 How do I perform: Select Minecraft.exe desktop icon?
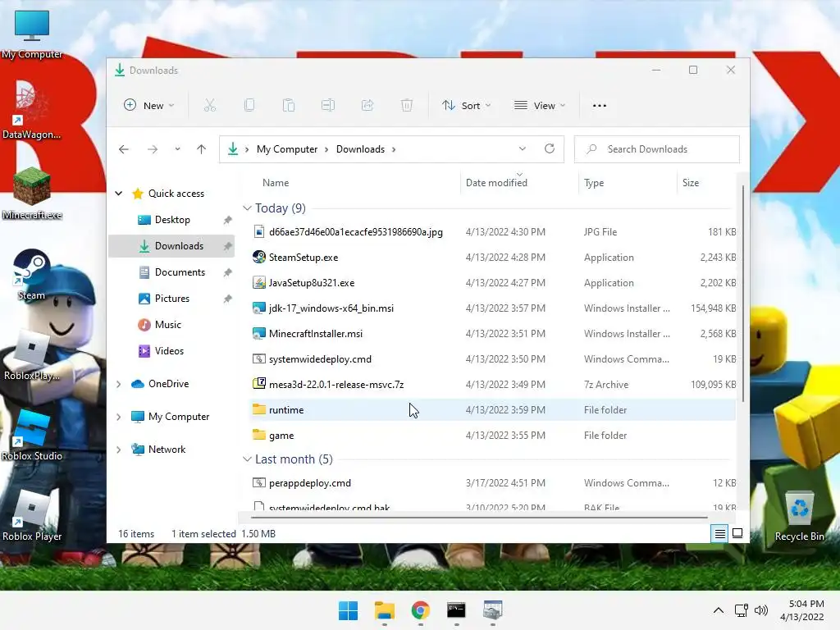click(x=32, y=194)
